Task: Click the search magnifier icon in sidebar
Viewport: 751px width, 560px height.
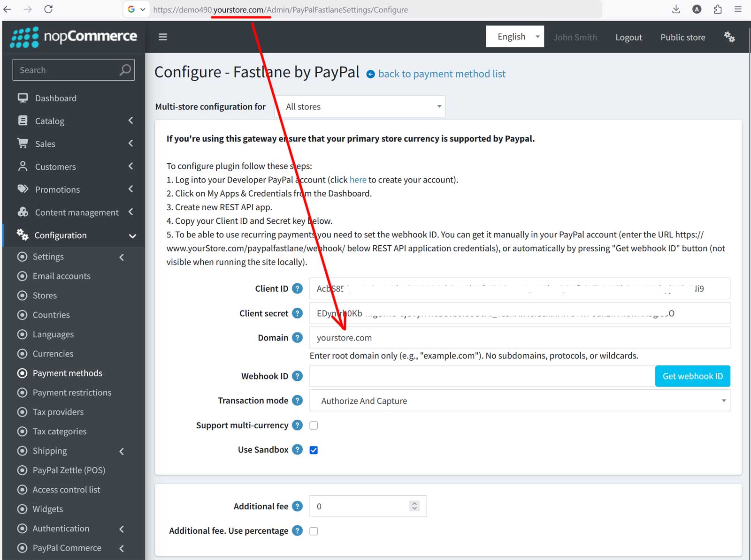Action: click(125, 70)
